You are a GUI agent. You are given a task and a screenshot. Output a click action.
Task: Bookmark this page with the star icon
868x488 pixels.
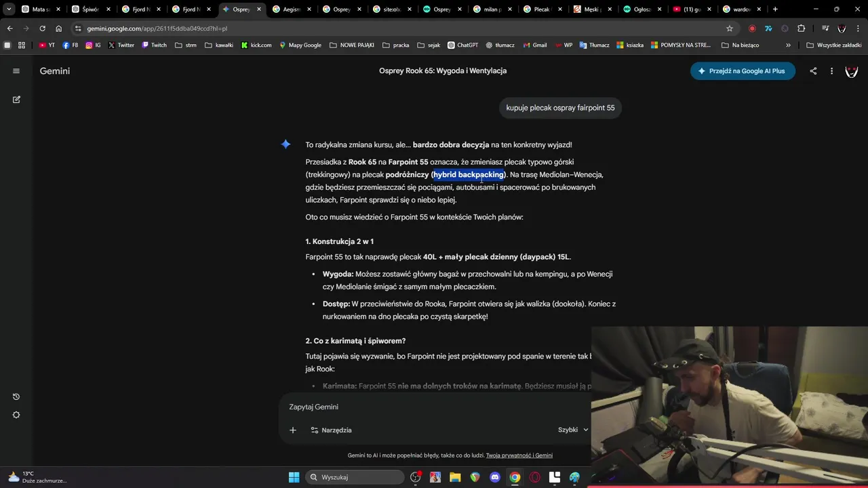730,28
